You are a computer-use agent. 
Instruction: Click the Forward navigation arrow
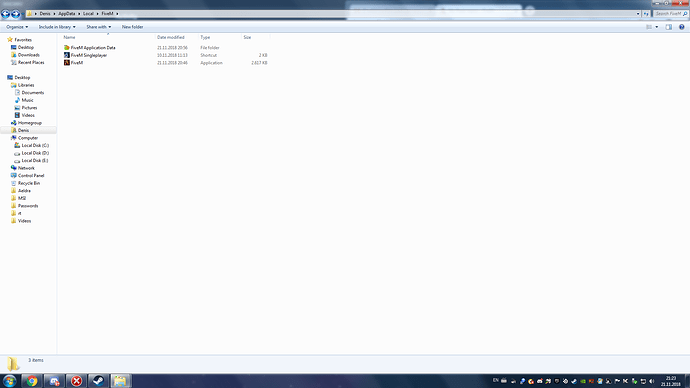15,14
